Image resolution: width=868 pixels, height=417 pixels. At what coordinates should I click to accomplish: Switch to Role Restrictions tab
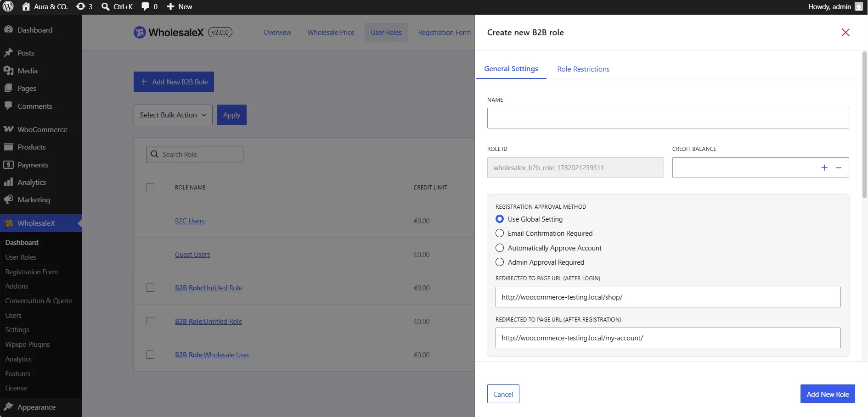click(x=583, y=69)
